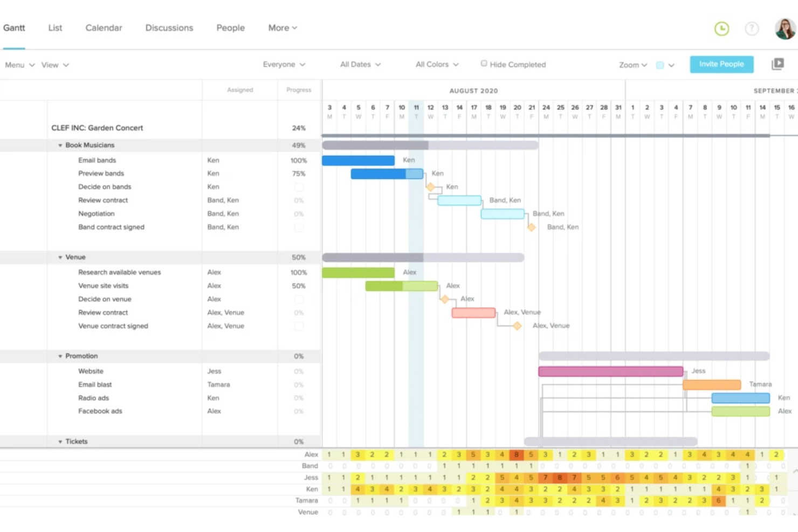Screen dimensions: 798x532
Task: Click the Negotiation light blue task bar
Action: coord(503,214)
